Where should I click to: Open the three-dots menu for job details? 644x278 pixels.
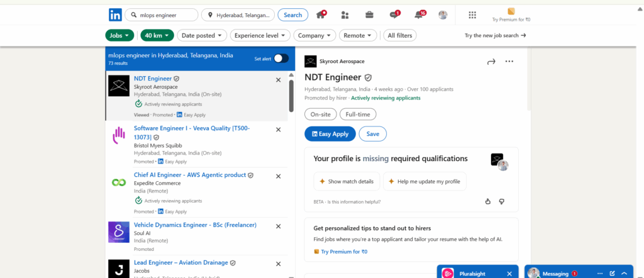[x=509, y=61]
